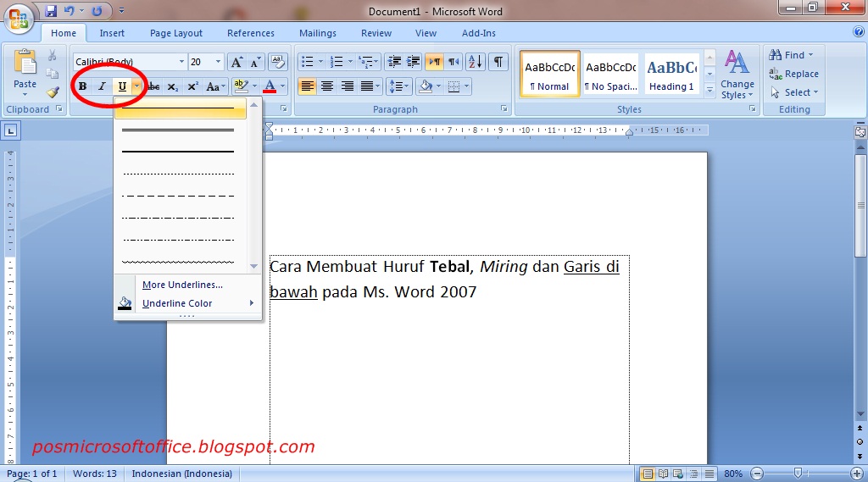The width and height of the screenshot is (868, 482).
Task: Apply strikethrough formatting
Action: [153, 86]
